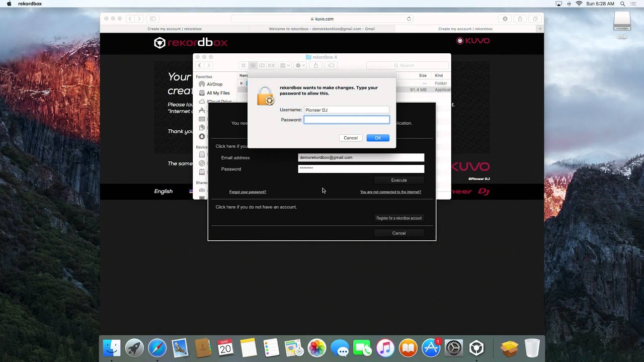Click rekordbox Email address field
Screen dimensions: 644x362
(361, 157)
